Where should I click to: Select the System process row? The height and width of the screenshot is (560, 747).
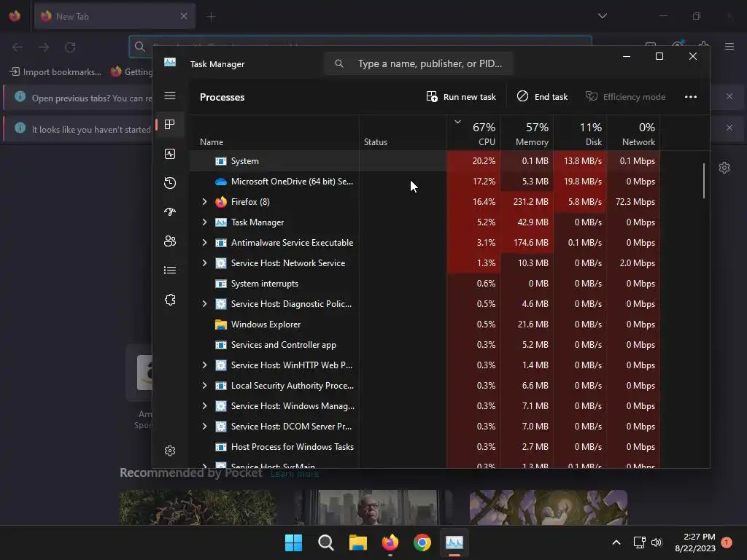click(x=425, y=161)
